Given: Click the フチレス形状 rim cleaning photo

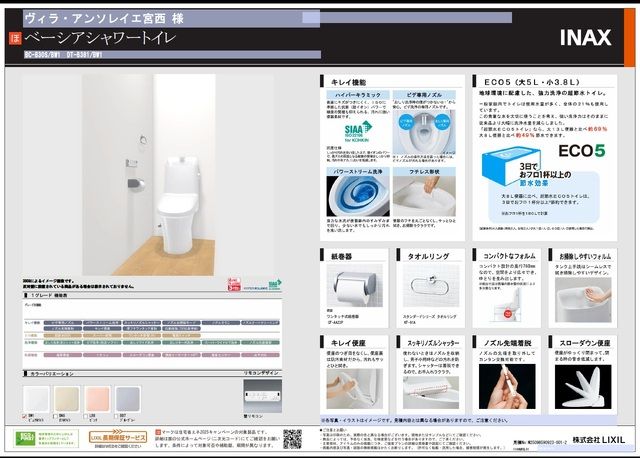Looking at the screenshot, I should click(x=424, y=196).
